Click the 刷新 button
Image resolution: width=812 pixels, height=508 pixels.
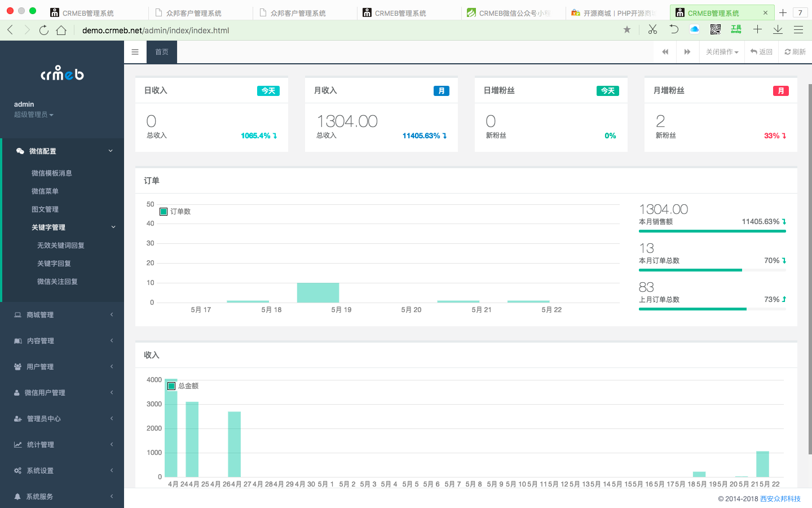point(795,52)
